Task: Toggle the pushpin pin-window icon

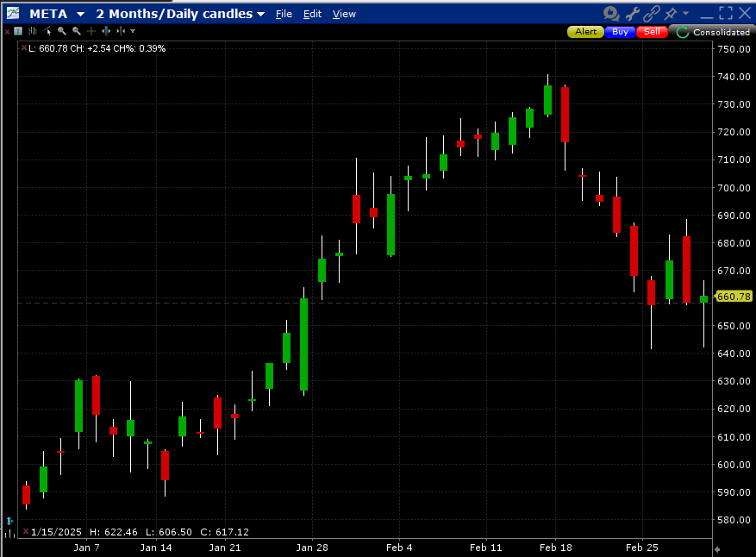Action: pyautogui.click(x=670, y=14)
